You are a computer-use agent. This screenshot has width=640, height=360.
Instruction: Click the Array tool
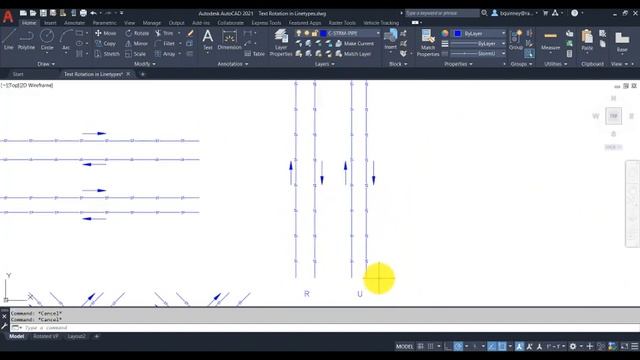point(165,53)
